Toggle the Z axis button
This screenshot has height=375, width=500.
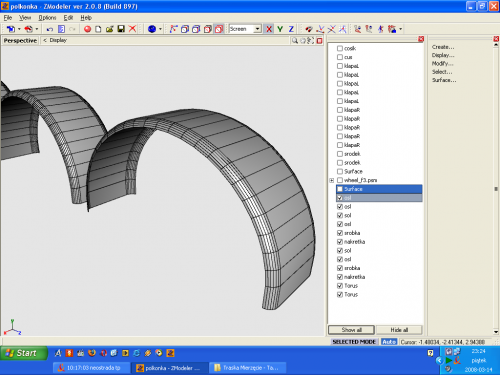pos(291,29)
